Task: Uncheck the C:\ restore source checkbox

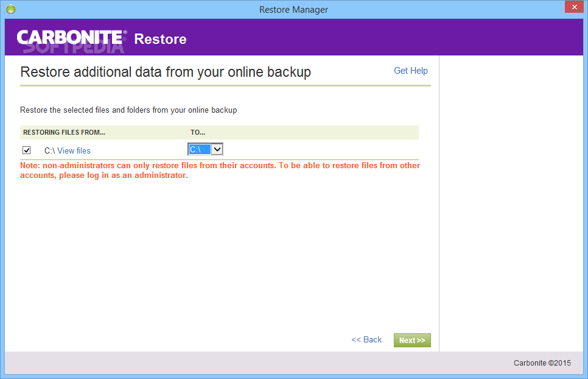Action: pos(27,151)
